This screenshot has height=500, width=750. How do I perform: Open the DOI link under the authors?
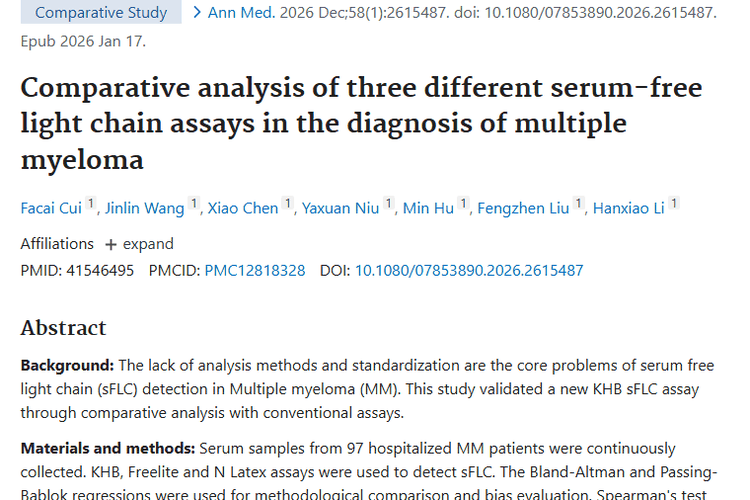click(x=469, y=270)
